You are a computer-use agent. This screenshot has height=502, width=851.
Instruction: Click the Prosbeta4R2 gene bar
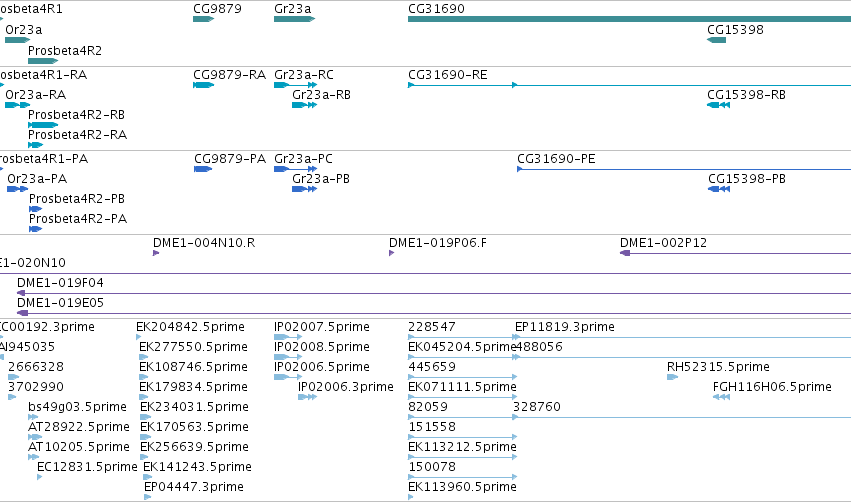pyautogui.click(x=43, y=61)
